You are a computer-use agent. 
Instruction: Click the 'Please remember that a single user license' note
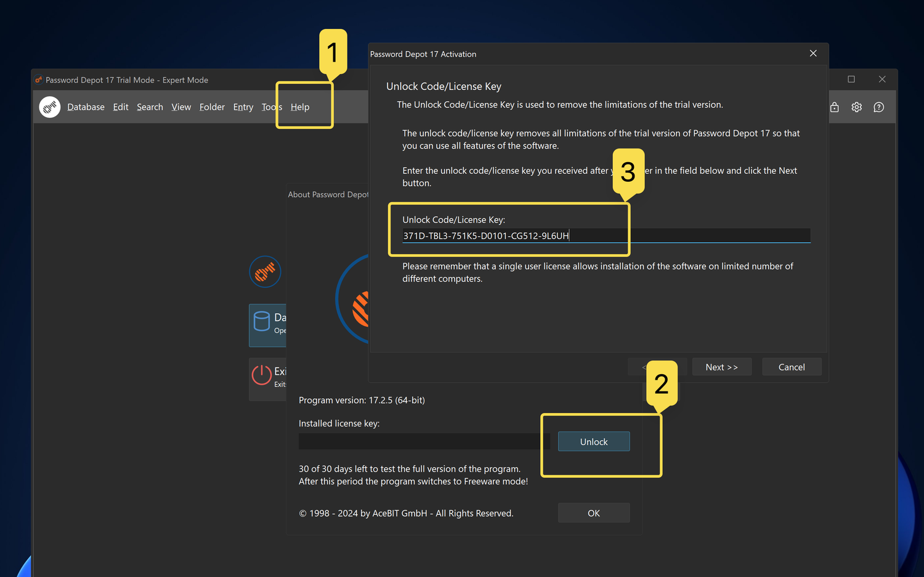[598, 272]
